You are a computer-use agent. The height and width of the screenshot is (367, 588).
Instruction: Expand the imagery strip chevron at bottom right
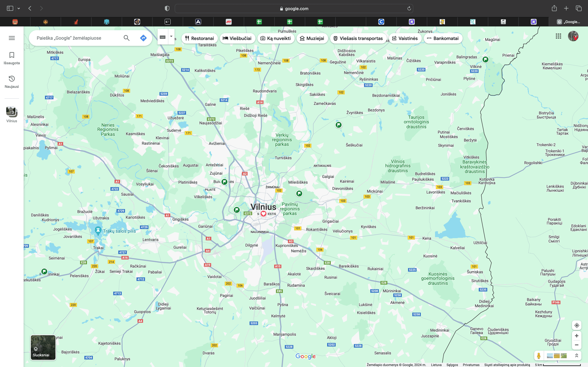(577, 356)
